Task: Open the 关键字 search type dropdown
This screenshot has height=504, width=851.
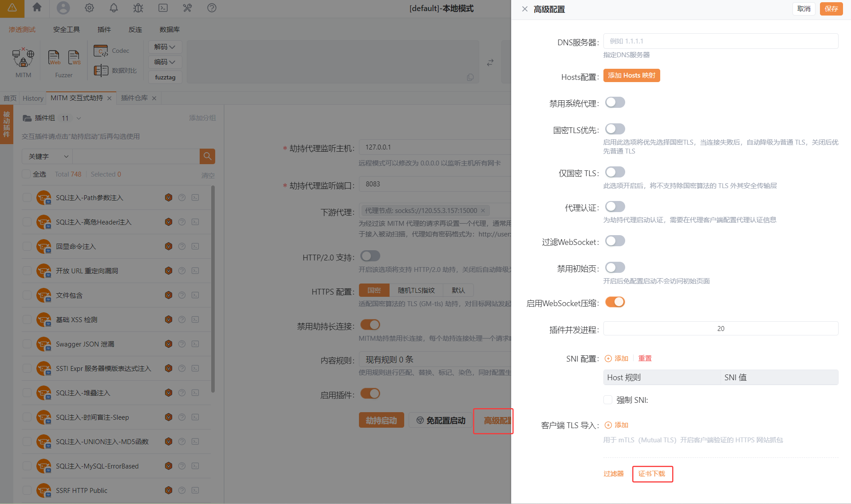Action: [x=47, y=157]
